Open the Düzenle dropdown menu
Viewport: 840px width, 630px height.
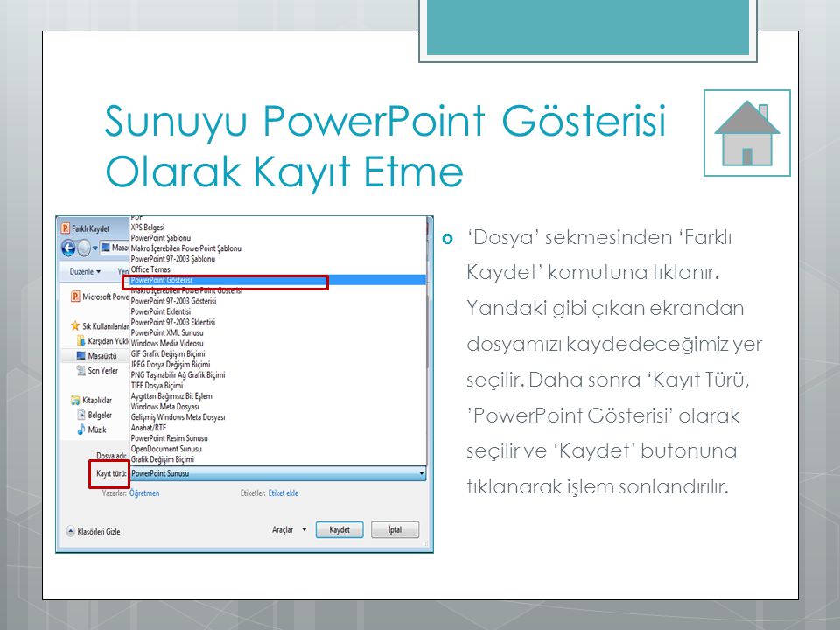point(85,271)
